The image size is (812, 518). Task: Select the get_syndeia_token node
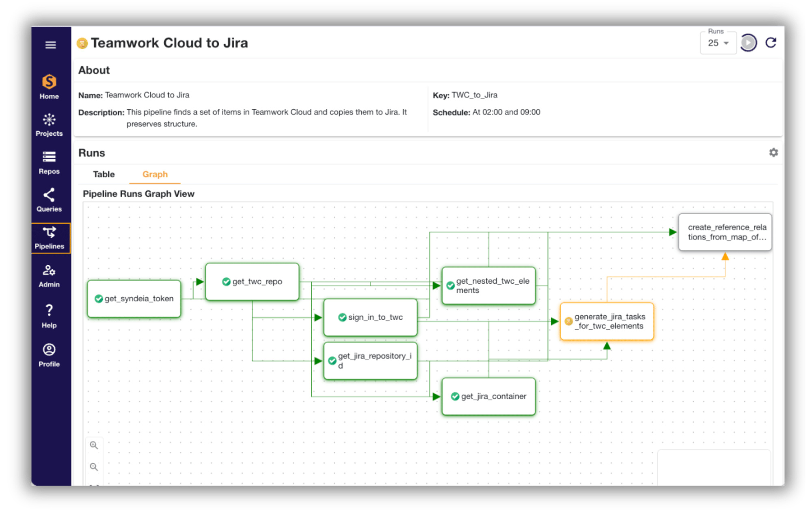134,299
